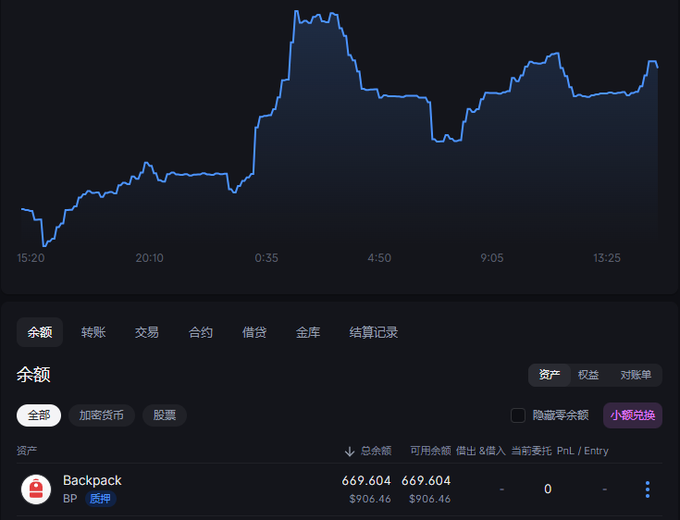Sort by 总余额 using the arrow icon
Viewport: 680px width, 520px height.
click(350, 451)
